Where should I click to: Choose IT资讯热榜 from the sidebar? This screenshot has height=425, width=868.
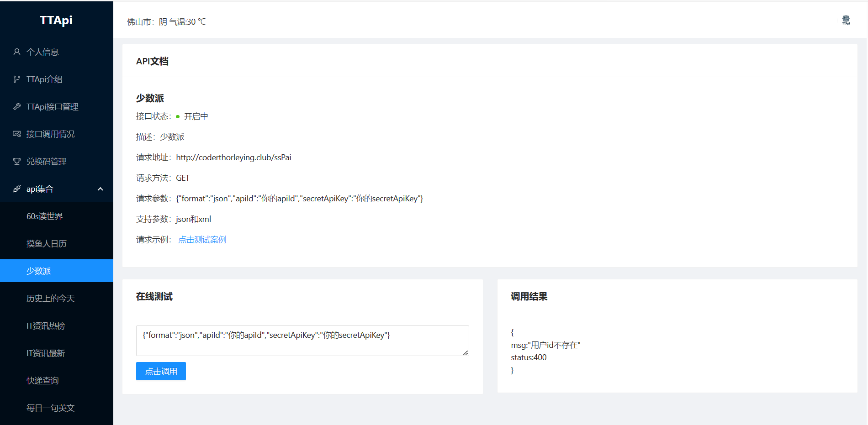tap(57, 326)
